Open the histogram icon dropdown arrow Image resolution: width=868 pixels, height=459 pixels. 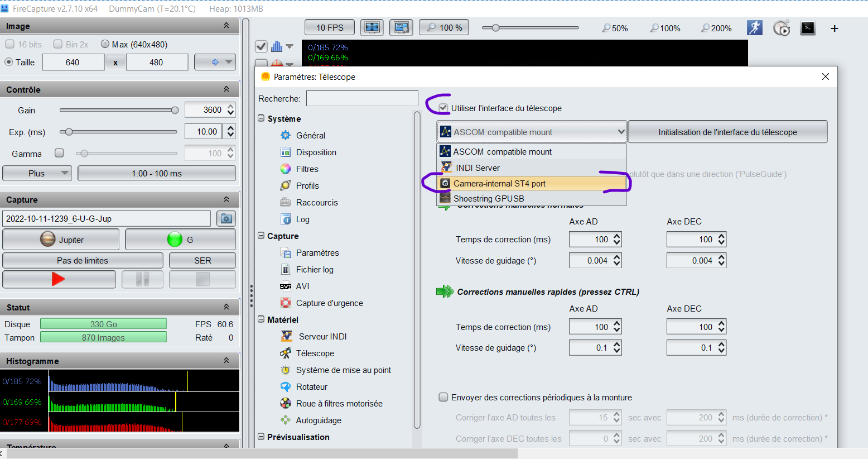(x=290, y=46)
